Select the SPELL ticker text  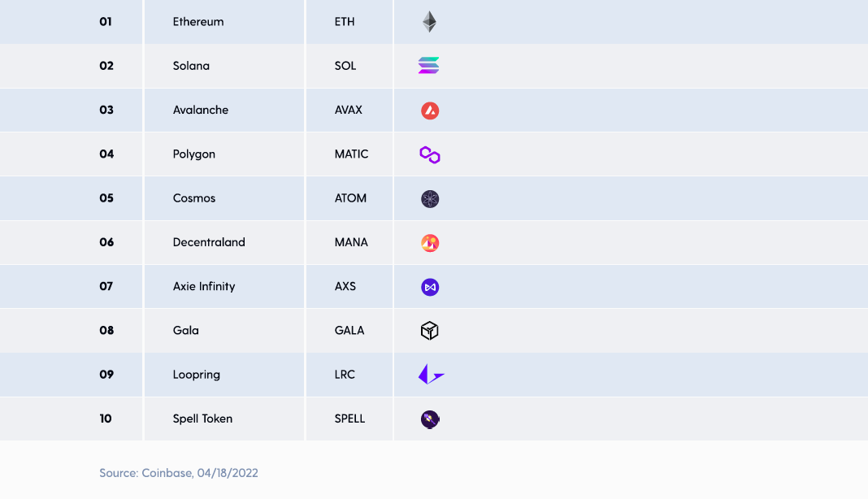pyautogui.click(x=349, y=419)
